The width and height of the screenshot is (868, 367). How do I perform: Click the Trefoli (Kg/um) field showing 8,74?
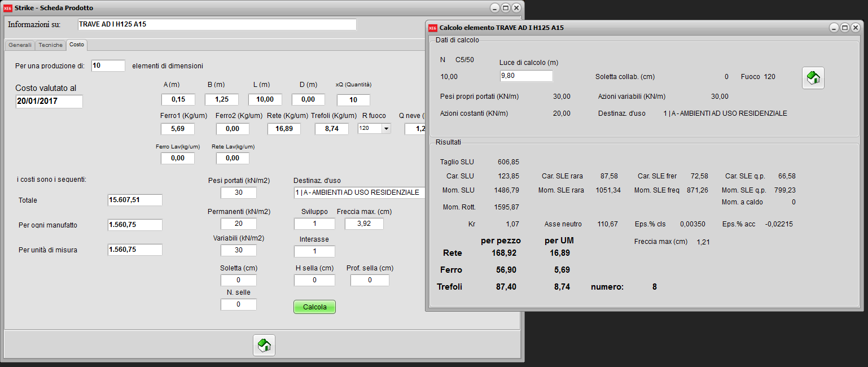(331, 129)
